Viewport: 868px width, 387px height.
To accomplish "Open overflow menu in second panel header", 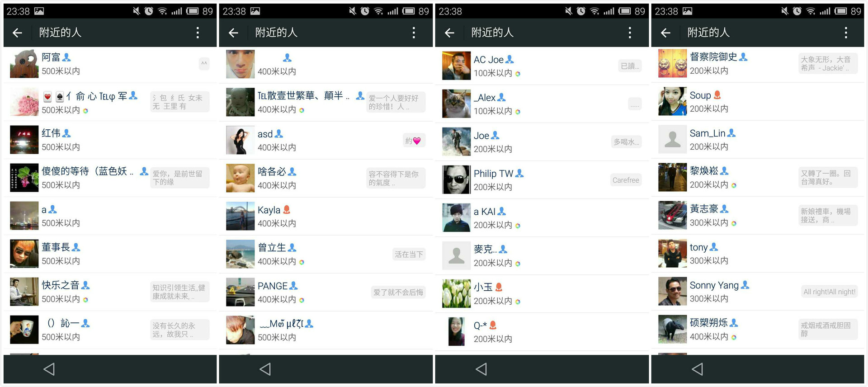I will [x=414, y=33].
